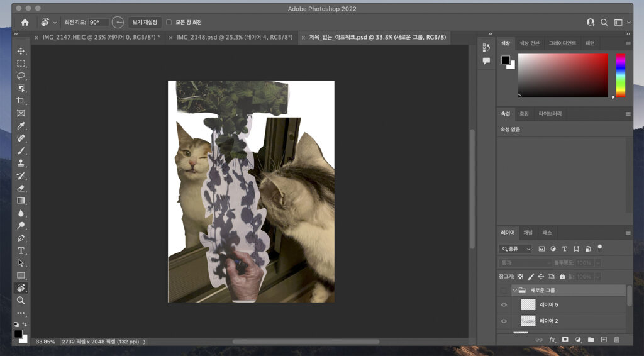Select the Move tool

pos(21,51)
